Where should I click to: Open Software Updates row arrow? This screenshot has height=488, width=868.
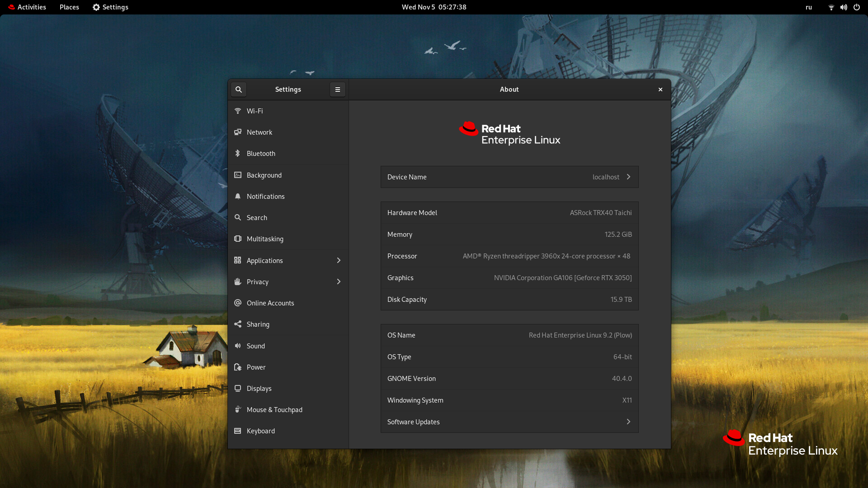coord(628,422)
